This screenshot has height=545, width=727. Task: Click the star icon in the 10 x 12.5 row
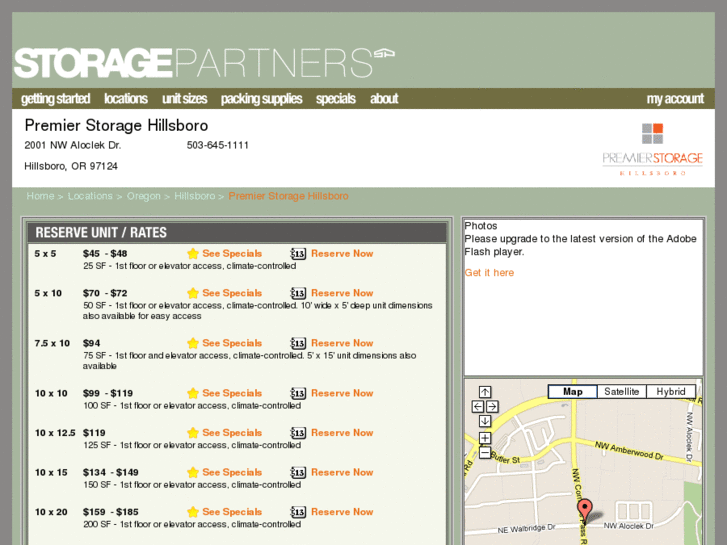(193, 433)
